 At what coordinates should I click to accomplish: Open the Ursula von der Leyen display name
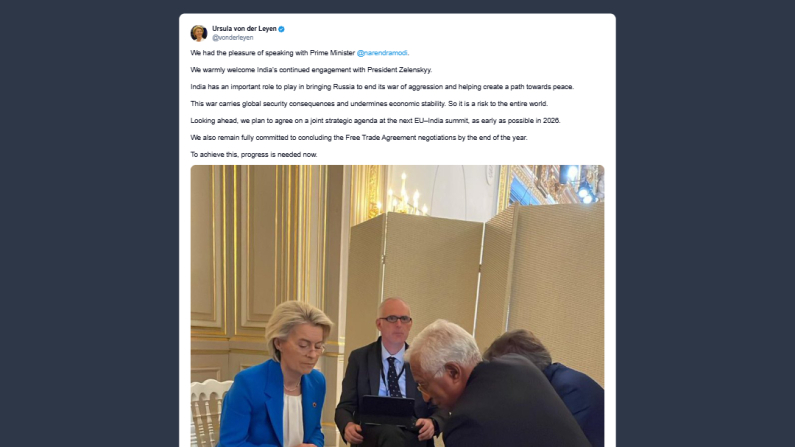tap(244, 29)
